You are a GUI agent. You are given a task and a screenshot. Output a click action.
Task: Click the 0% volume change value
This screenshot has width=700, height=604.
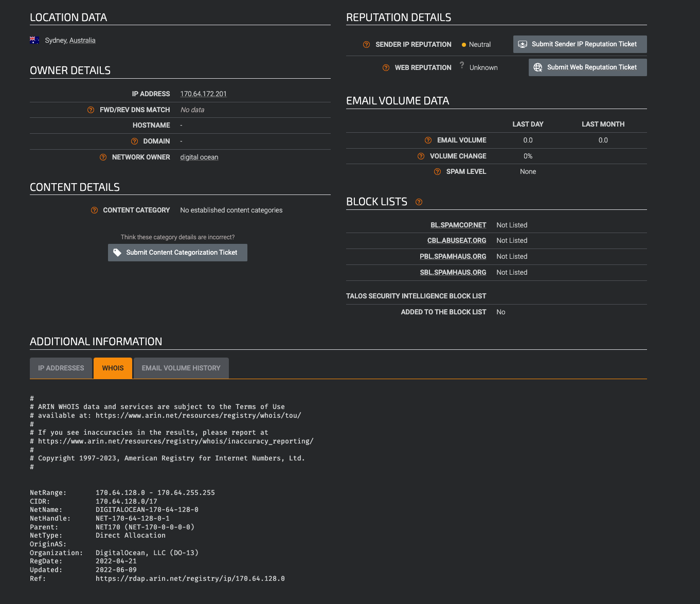[x=528, y=156]
